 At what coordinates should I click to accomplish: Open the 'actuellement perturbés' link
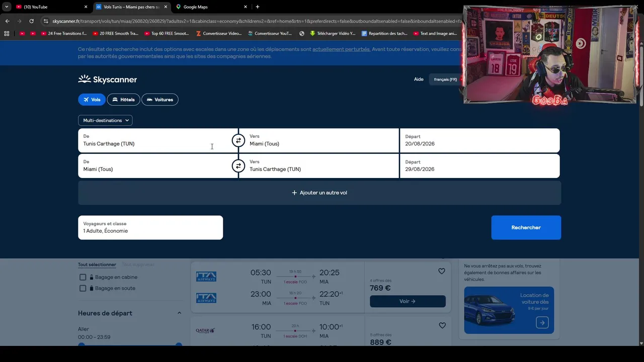[341, 49]
